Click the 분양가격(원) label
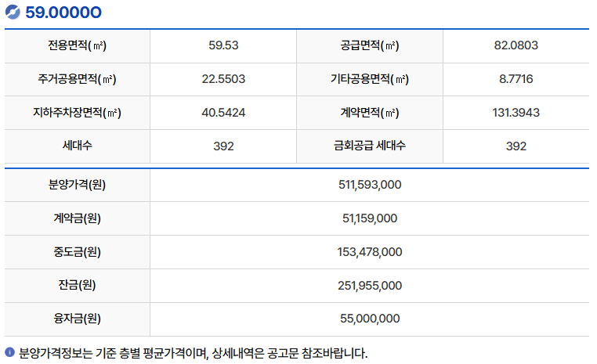Image resolution: width=597 pixels, height=364 pixels. (77, 185)
